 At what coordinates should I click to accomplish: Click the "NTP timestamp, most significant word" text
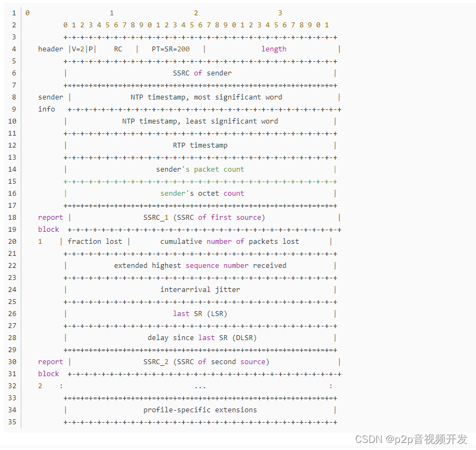[x=207, y=97]
